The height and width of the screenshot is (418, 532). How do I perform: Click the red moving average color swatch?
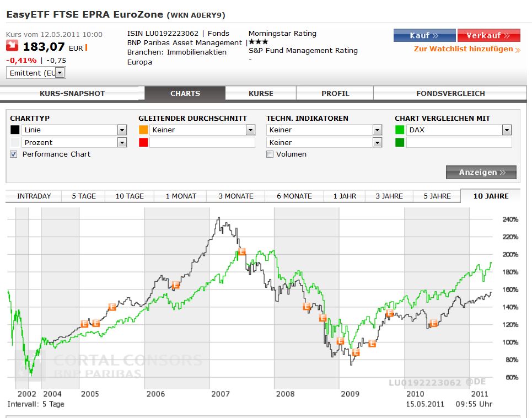click(143, 142)
